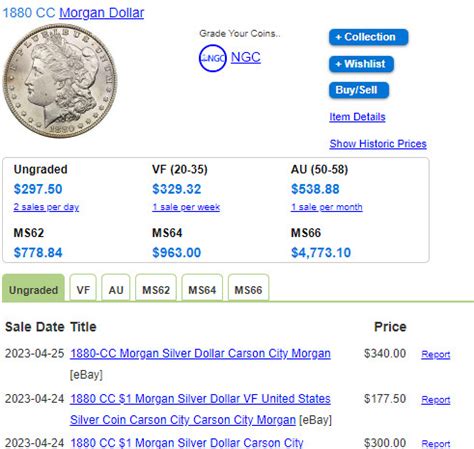Switch to the Ungraded tab

point(33,289)
